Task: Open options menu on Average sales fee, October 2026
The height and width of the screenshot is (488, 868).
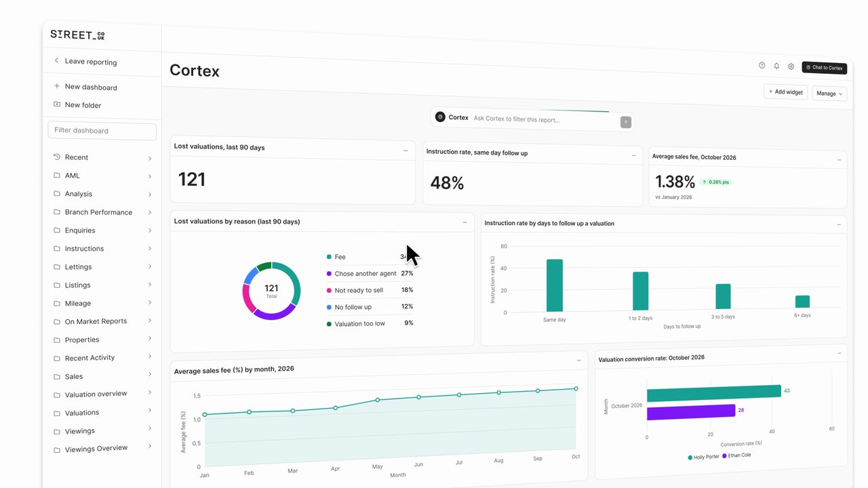Action: tap(839, 160)
